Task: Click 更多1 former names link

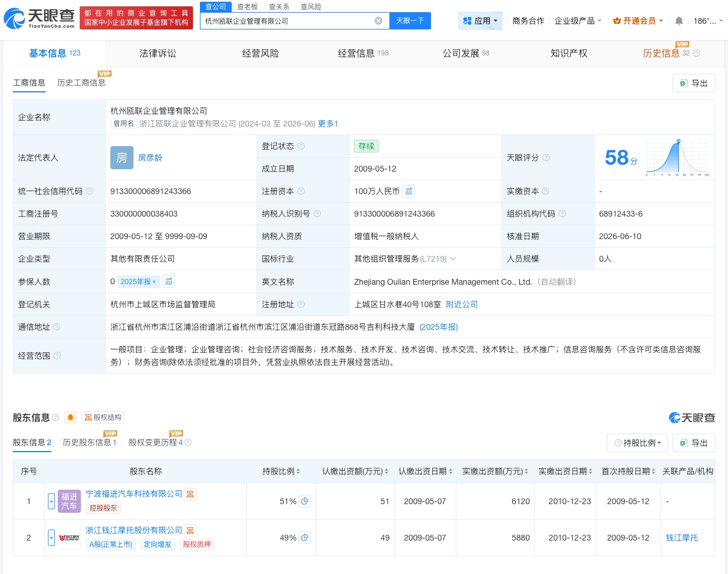Action: pos(328,124)
